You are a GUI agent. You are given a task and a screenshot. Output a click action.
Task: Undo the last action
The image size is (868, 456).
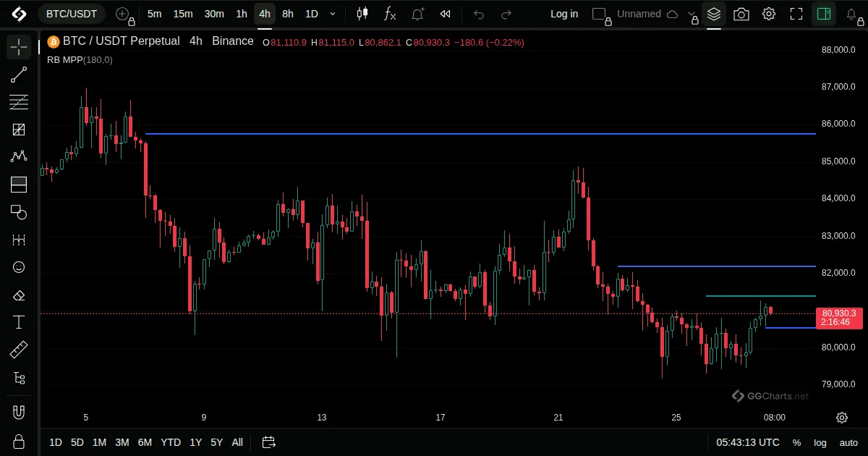(x=478, y=14)
